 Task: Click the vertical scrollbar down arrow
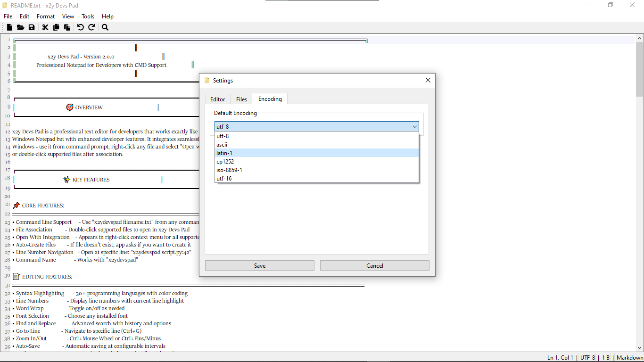pos(640,347)
